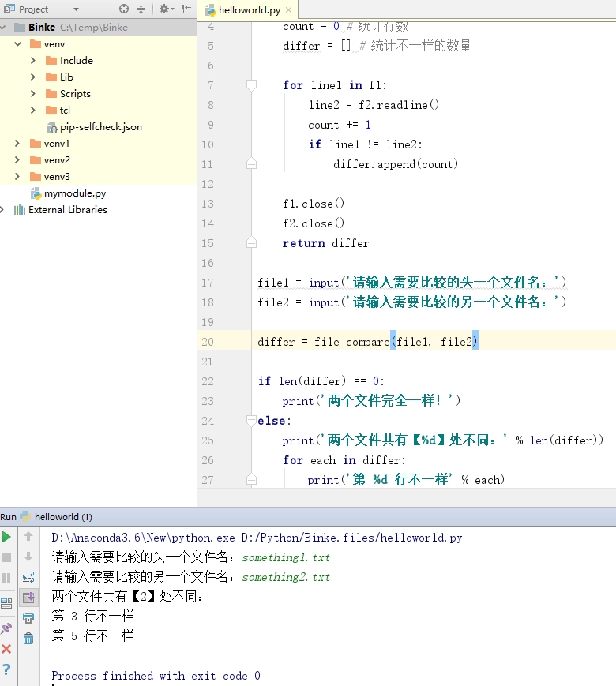The width and height of the screenshot is (616, 686).
Task: Click 'f1.close()' code line
Action: tap(314, 204)
